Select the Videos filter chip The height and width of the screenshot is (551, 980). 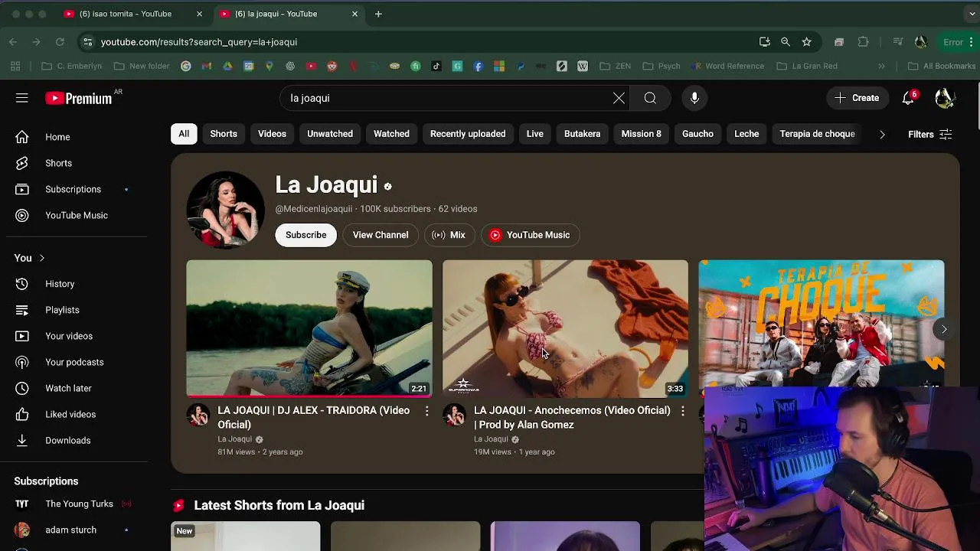coord(272,134)
